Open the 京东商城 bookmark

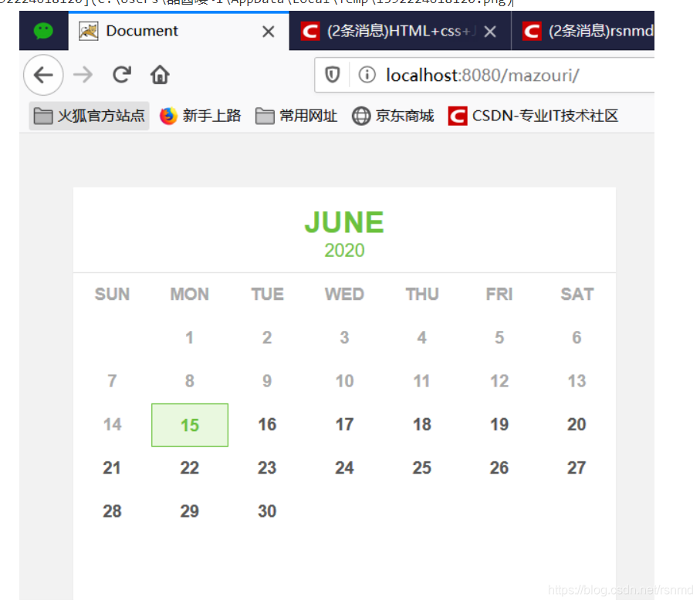click(x=393, y=116)
